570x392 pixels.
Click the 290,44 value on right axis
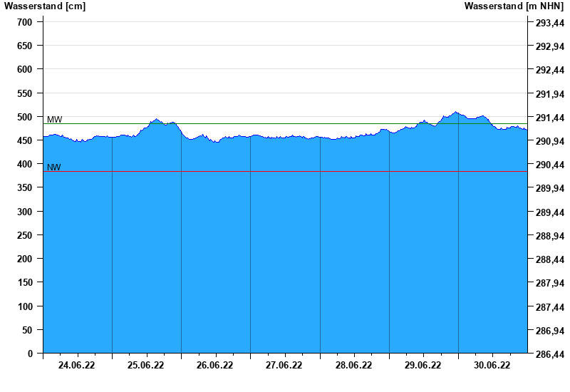pyautogui.click(x=549, y=165)
